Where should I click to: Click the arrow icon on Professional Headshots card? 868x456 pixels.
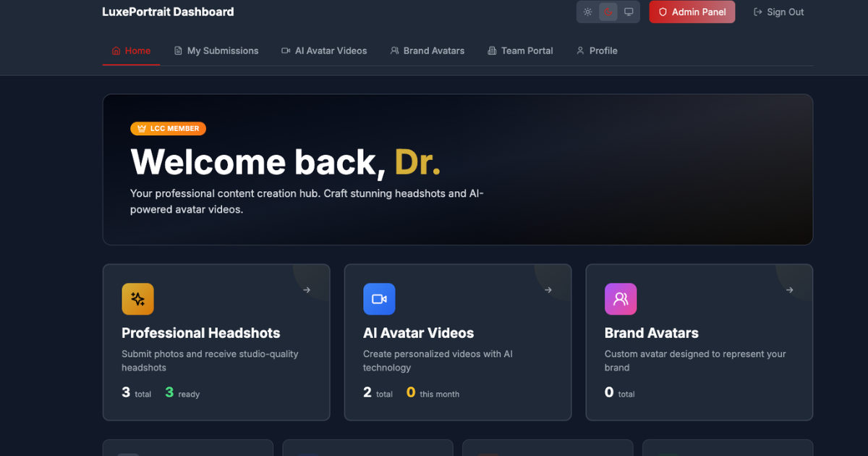pos(306,289)
